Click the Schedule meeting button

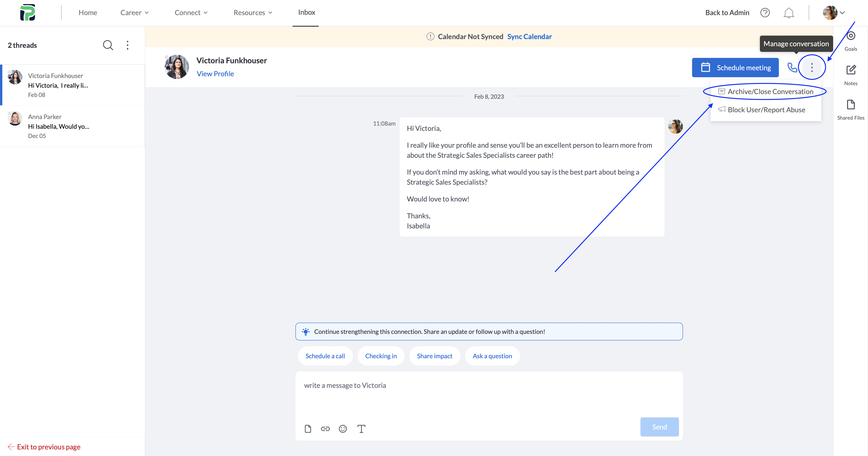[x=735, y=68]
